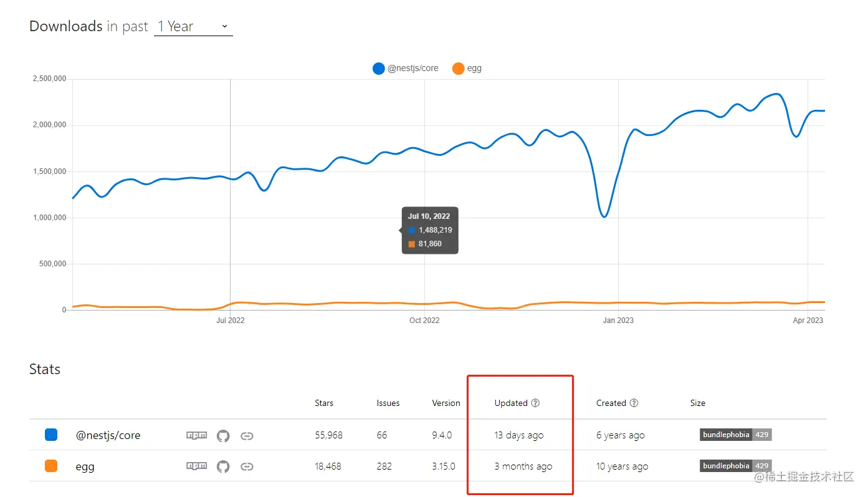Open homepage link icon for @nestjs/core

tap(247, 436)
